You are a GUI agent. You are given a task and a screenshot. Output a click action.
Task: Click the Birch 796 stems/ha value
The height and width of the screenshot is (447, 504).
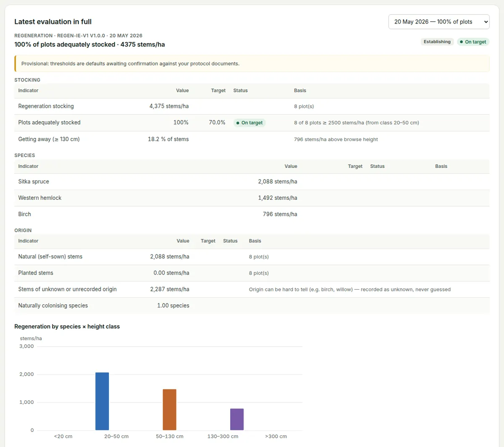coord(280,214)
